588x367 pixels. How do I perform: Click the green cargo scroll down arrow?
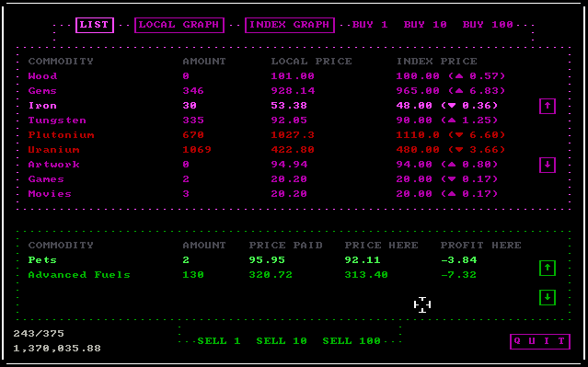click(548, 298)
